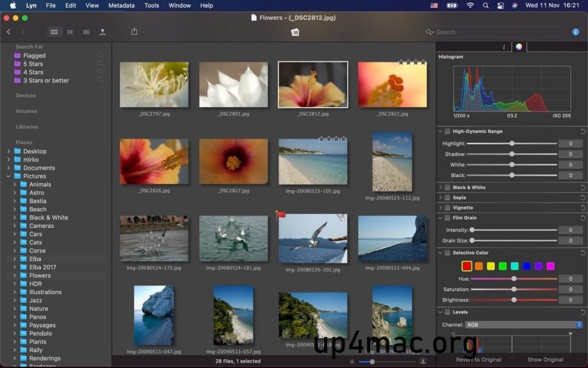
Task: Collapse the Selective Color section
Action: coord(441,252)
